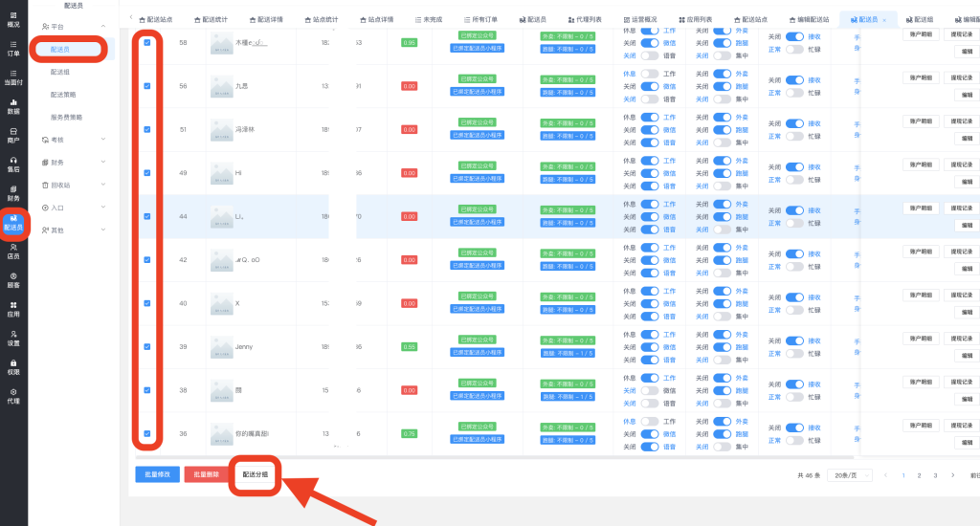Open the 20条/页 page size dropdown
The image size is (980, 526).
tap(850, 475)
